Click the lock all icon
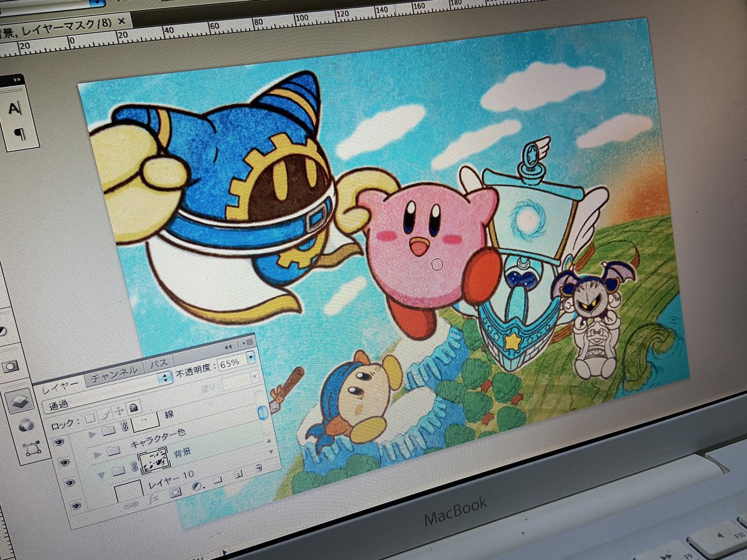The width and height of the screenshot is (747, 560). (x=133, y=408)
